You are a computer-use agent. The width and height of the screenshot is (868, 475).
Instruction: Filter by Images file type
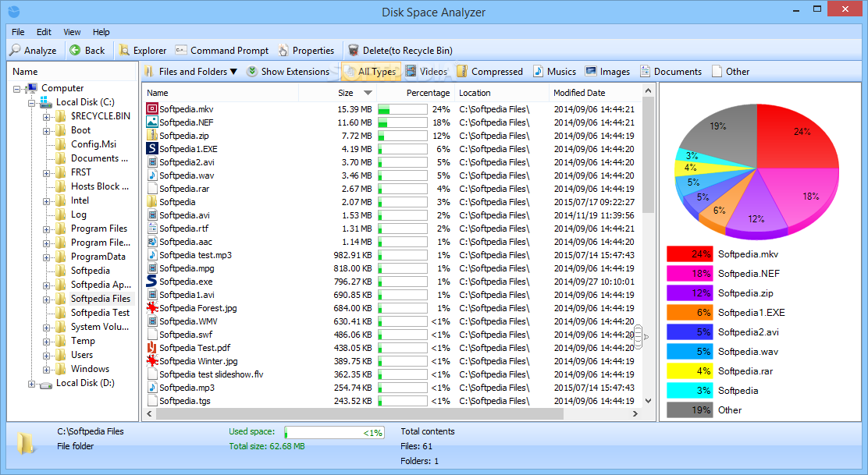tap(608, 71)
